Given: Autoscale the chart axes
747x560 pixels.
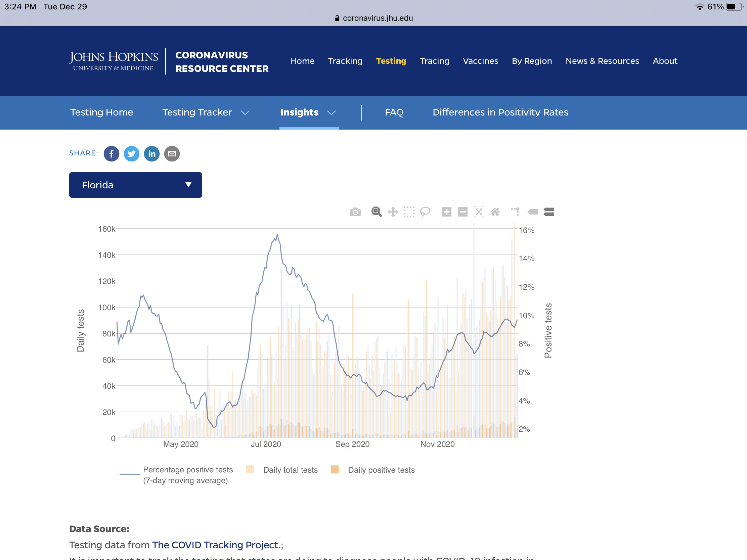Looking at the screenshot, I should pos(479,212).
